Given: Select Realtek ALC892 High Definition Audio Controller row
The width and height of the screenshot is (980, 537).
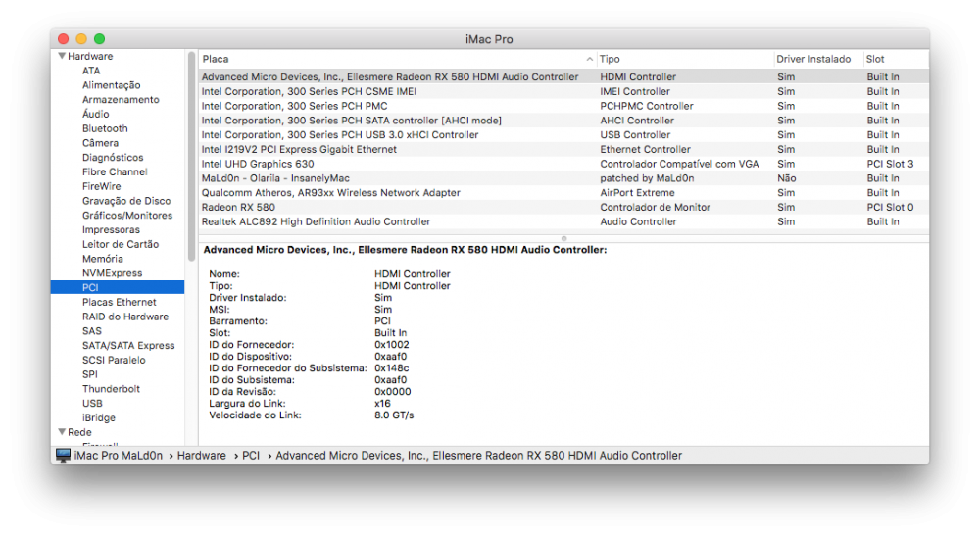Looking at the screenshot, I should point(563,221).
